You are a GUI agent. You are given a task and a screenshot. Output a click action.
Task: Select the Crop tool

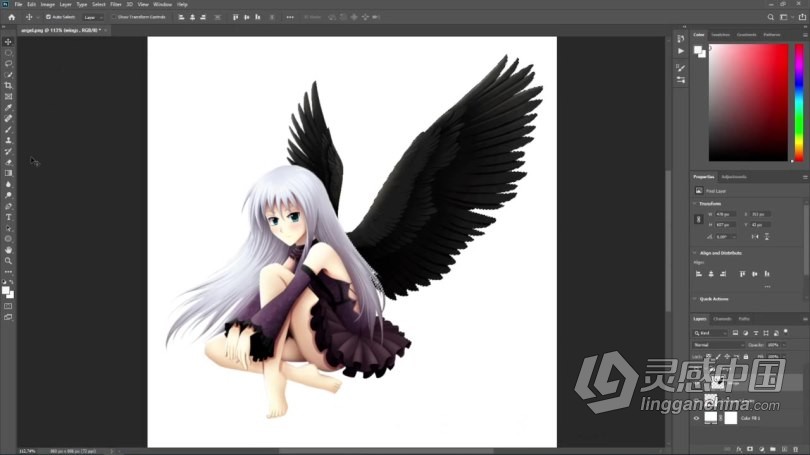(8, 86)
